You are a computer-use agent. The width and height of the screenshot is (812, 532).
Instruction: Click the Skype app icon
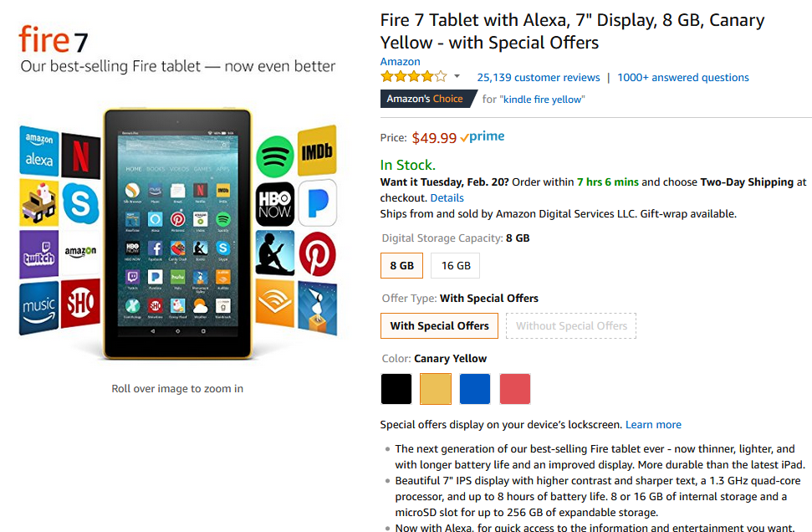coord(80,203)
